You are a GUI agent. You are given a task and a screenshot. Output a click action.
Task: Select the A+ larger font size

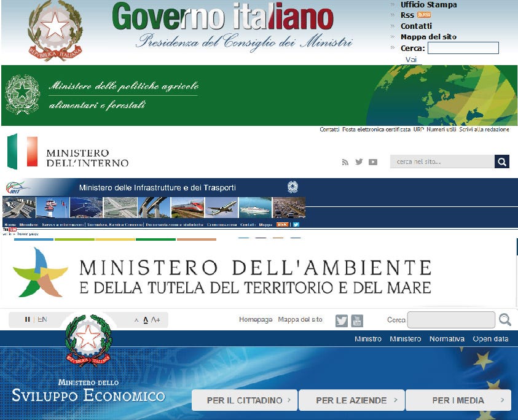(x=155, y=320)
